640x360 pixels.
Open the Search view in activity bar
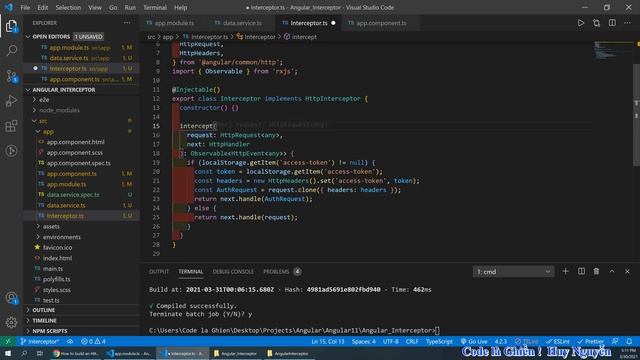tap(11, 51)
